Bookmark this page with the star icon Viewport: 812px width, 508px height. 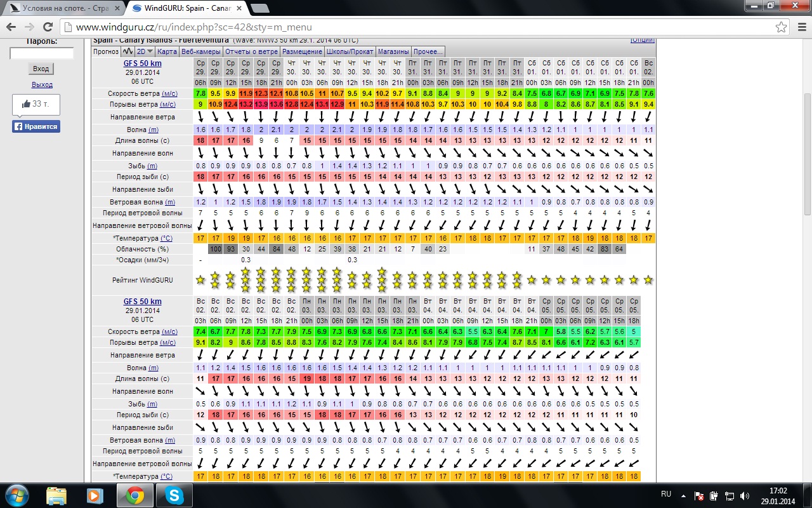click(x=781, y=27)
